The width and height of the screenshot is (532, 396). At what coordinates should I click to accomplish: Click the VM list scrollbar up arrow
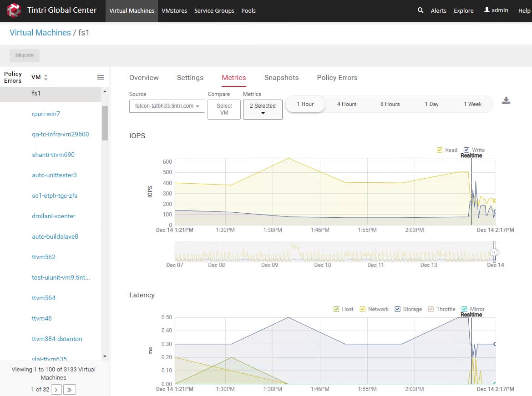tap(105, 91)
